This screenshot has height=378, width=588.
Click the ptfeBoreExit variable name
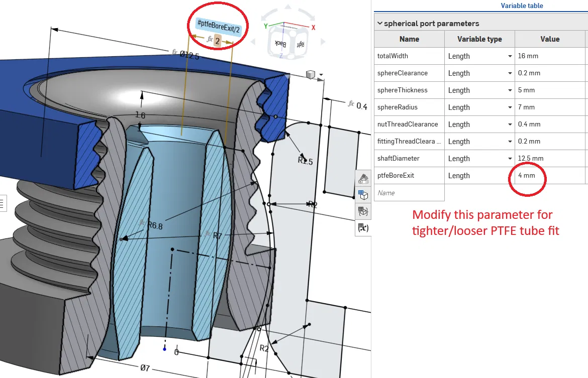396,175
